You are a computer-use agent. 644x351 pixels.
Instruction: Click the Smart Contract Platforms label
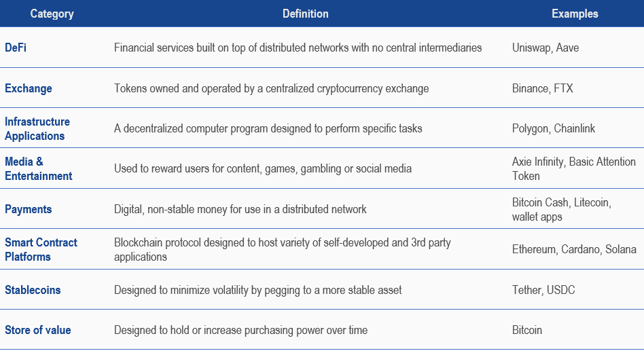click(x=41, y=249)
